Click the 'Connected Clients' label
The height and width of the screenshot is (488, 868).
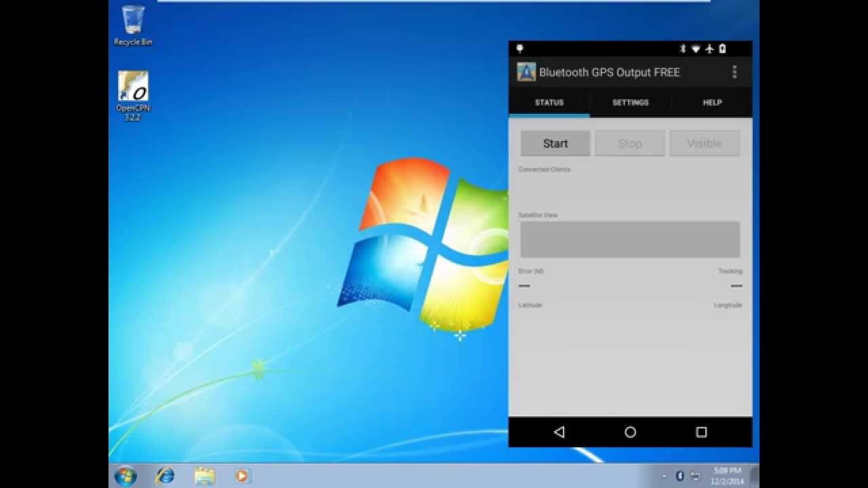pos(545,169)
